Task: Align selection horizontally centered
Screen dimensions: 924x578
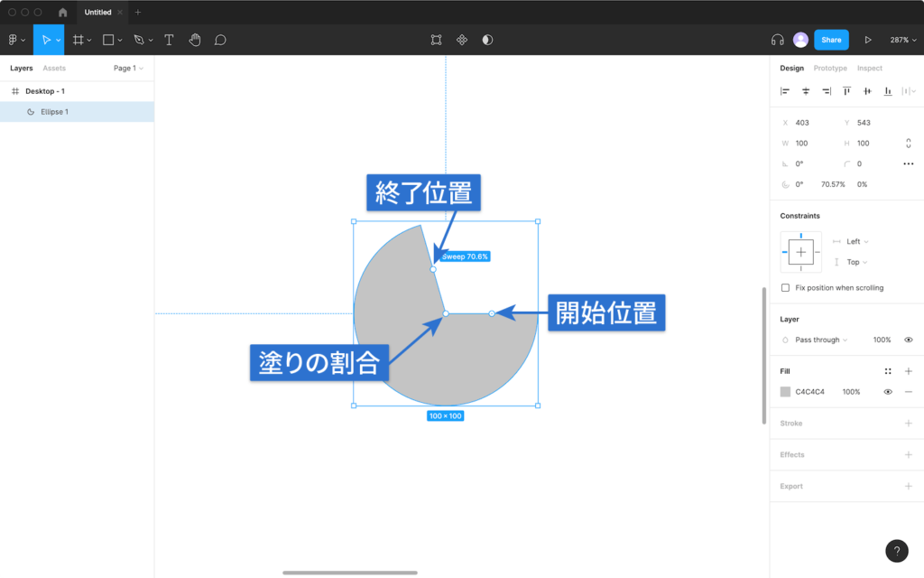Action: tap(806, 90)
